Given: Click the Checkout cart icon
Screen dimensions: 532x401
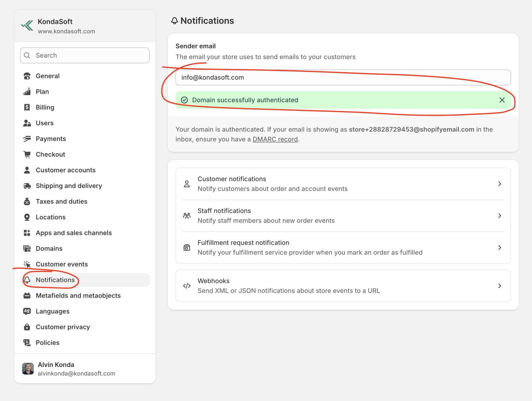Looking at the screenshot, I should click(x=27, y=154).
